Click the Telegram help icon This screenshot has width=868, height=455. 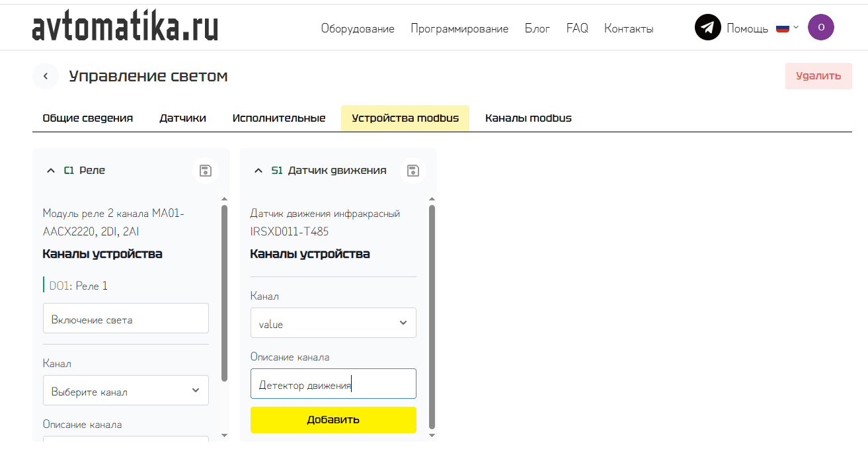pyautogui.click(x=707, y=28)
